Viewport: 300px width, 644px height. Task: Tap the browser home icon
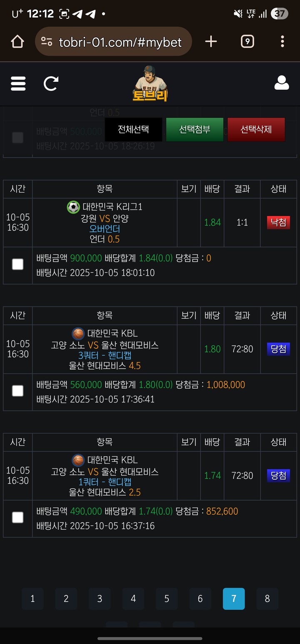point(17,41)
